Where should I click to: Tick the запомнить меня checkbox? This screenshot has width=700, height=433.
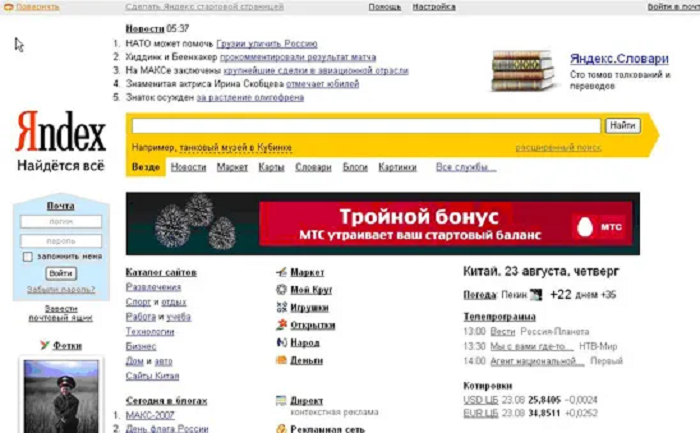(28, 257)
